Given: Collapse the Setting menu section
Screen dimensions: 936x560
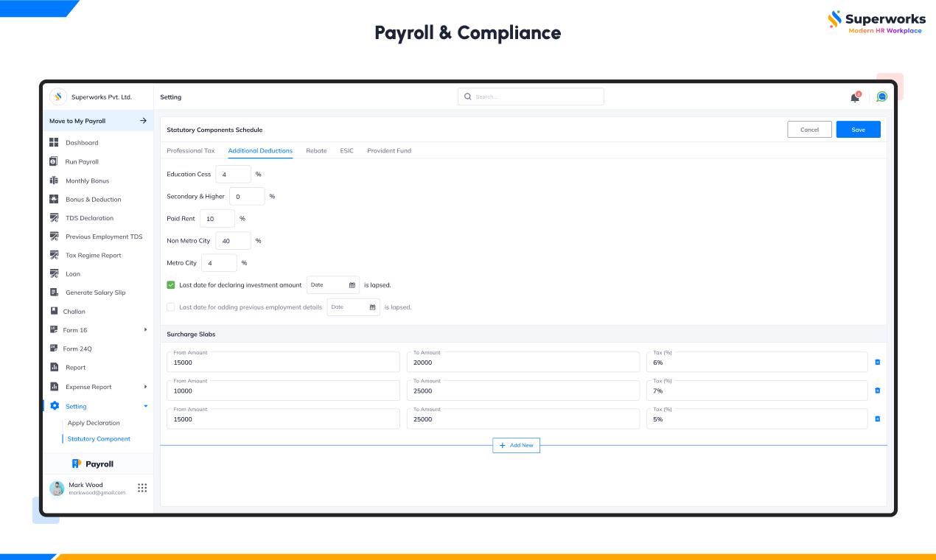Looking at the screenshot, I should click(x=145, y=407).
